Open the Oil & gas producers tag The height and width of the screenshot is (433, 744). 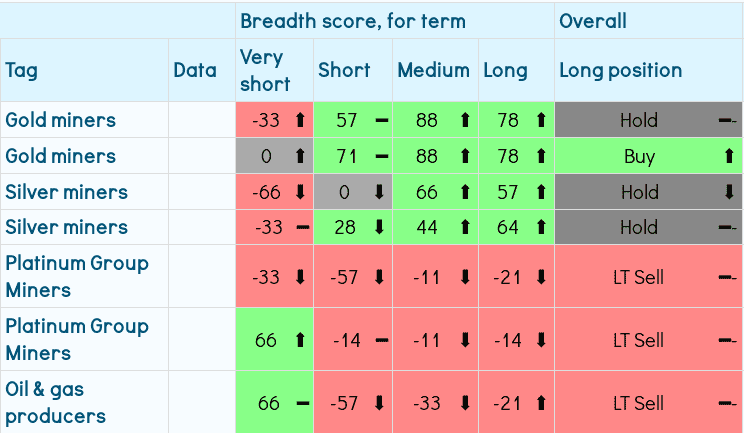coord(56,403)
